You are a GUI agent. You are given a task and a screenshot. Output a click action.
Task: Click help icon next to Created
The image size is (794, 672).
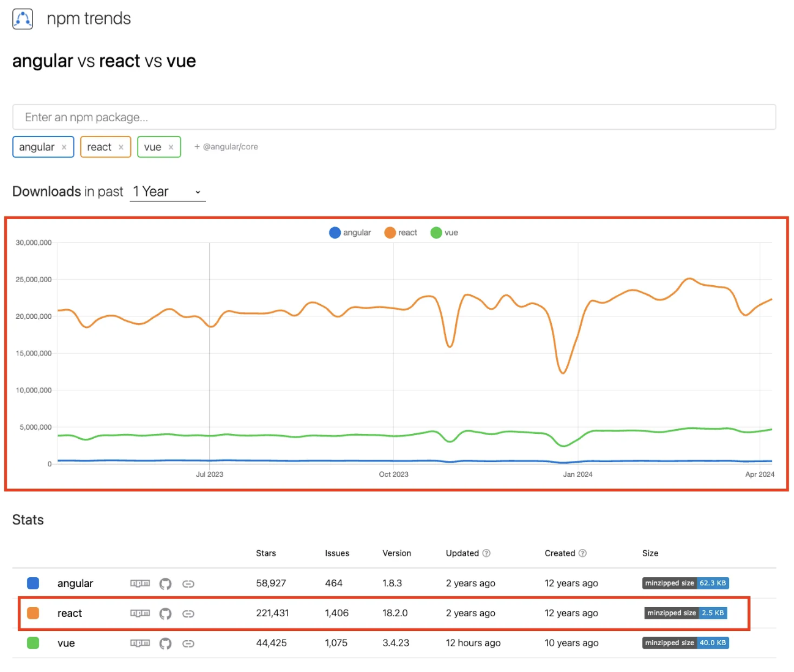(582, 553)
